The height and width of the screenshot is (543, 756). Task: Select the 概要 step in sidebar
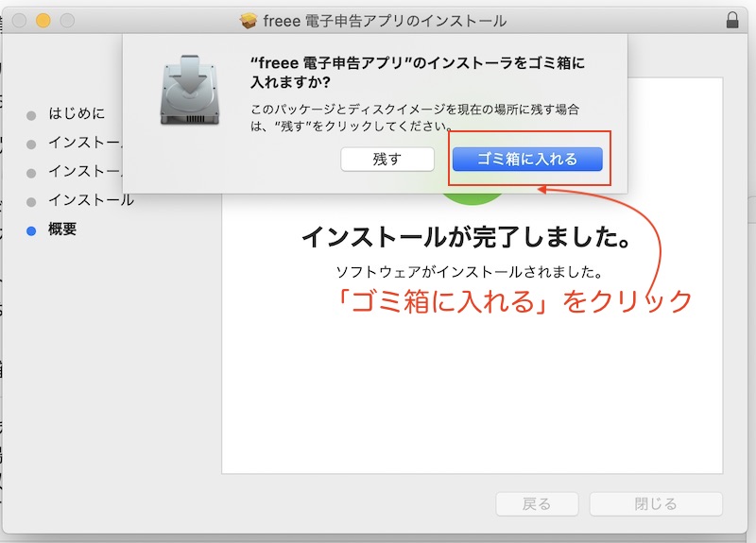pyautogui.click(x=62, y=229)
